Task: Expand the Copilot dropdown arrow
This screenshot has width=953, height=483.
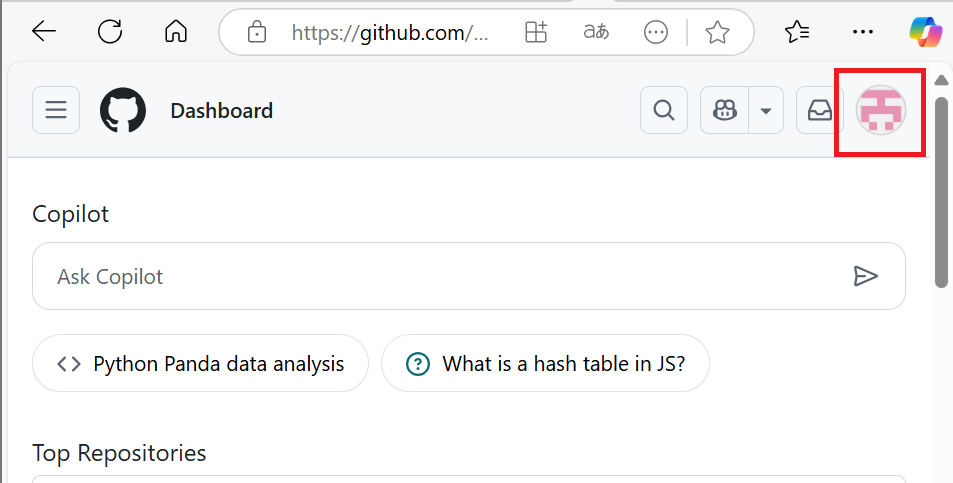Action: pos(766,110)
